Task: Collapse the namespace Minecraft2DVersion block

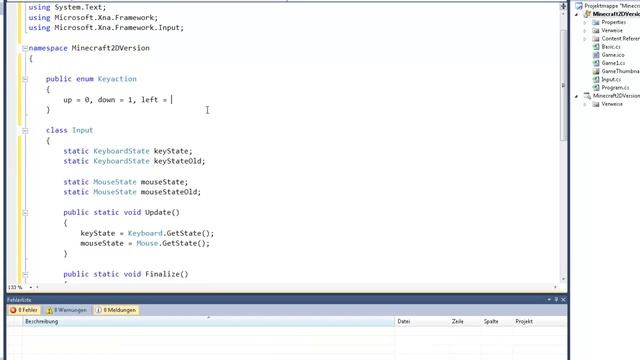Action: 25,48
